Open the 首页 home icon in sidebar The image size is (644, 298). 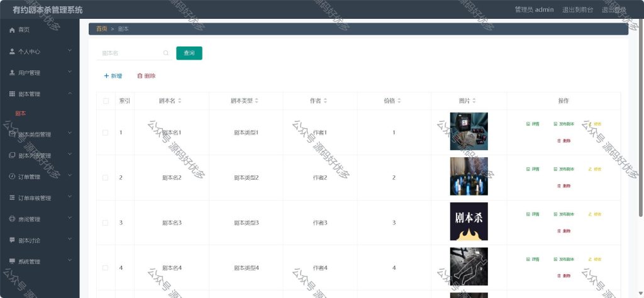(x=12, y=30)
